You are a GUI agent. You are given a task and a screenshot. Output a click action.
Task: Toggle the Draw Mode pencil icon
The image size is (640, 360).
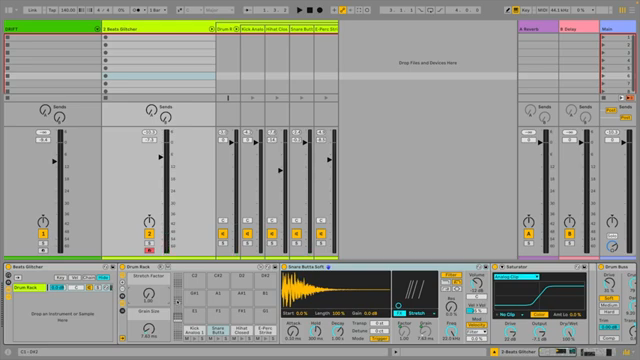[507, 10]
